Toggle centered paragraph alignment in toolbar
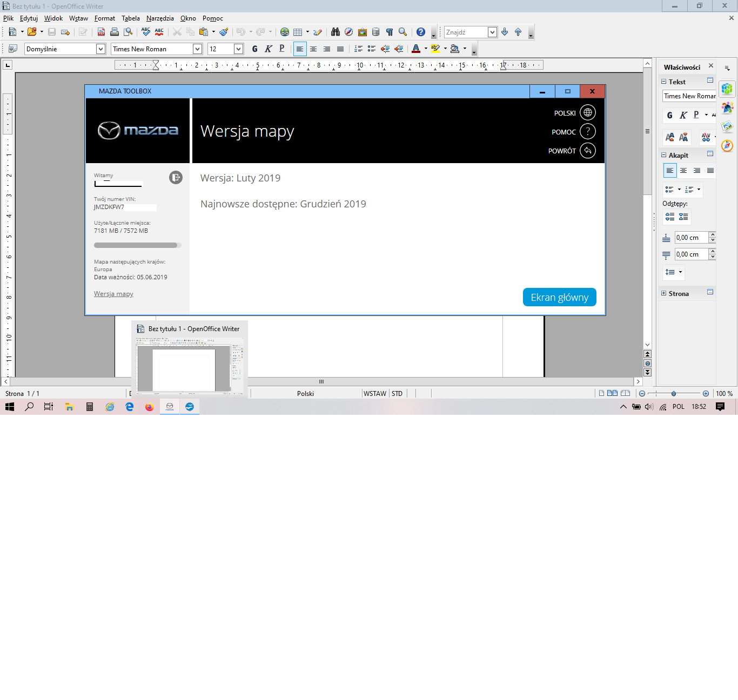Image resolution: width=738 pixels, height=700 pixels. 313,49
